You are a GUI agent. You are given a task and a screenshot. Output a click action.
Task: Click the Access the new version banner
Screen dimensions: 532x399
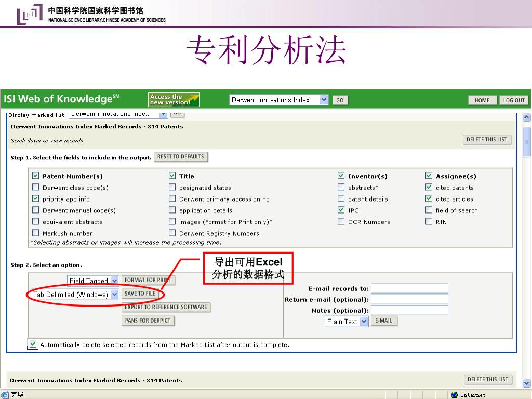point(174,100)
